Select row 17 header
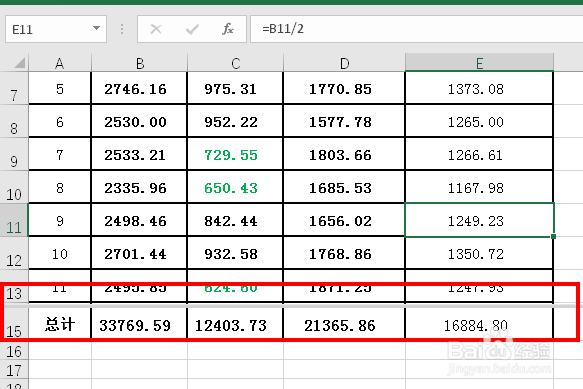 (x=14, y=369)
